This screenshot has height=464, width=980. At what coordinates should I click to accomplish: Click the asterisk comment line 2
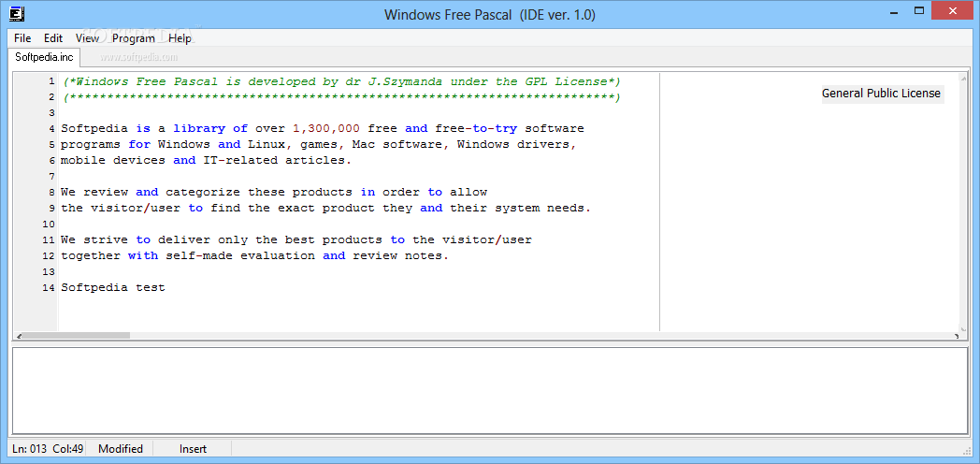click(341, 97)
